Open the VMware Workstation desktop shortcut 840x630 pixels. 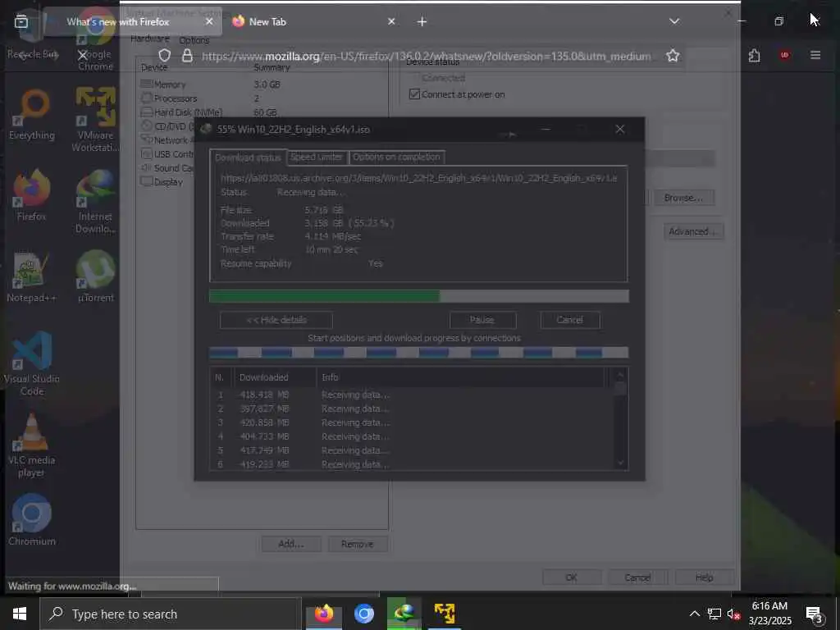tap(95, 120)
